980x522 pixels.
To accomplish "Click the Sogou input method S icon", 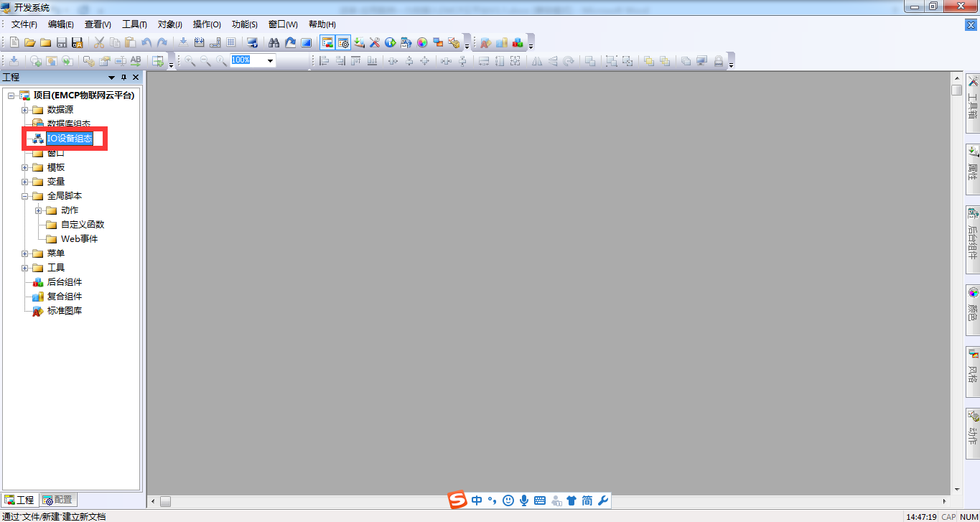I will tap(457, 500).
